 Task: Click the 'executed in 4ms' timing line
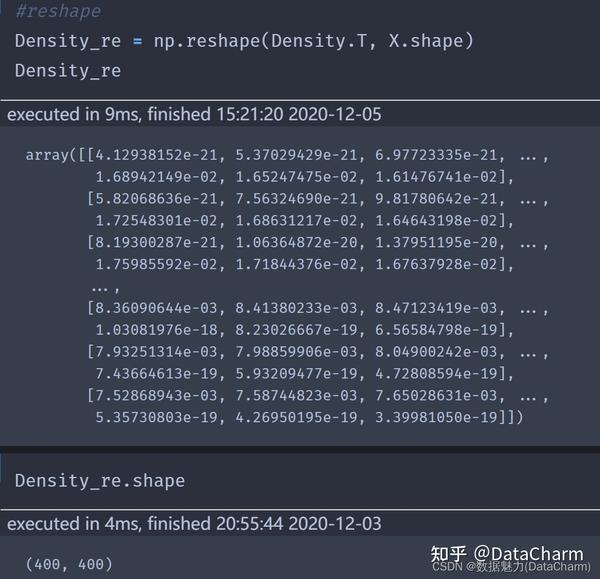(x=194, y=524)
